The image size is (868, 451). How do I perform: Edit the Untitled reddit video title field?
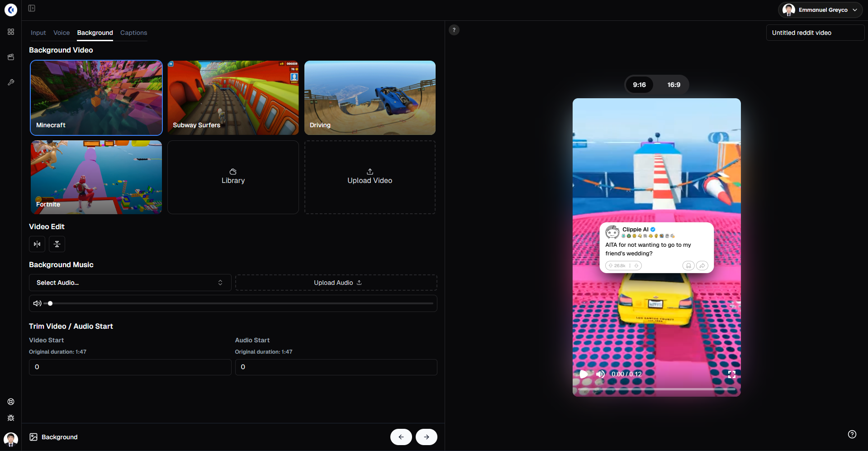pyautogui.click(x=815, y=33)
